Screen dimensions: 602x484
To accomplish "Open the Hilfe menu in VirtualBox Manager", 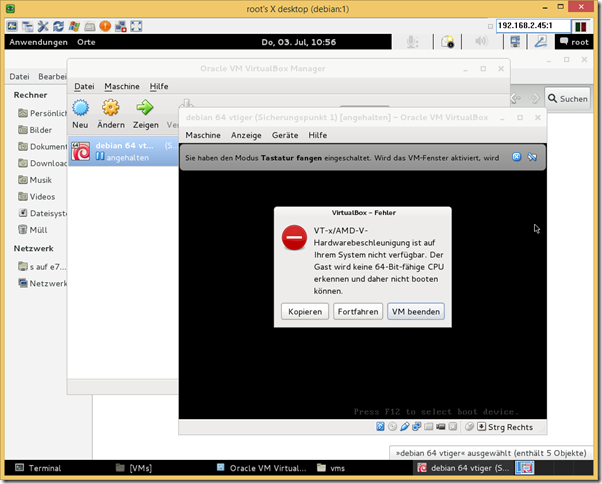I will tap(159, 86).
